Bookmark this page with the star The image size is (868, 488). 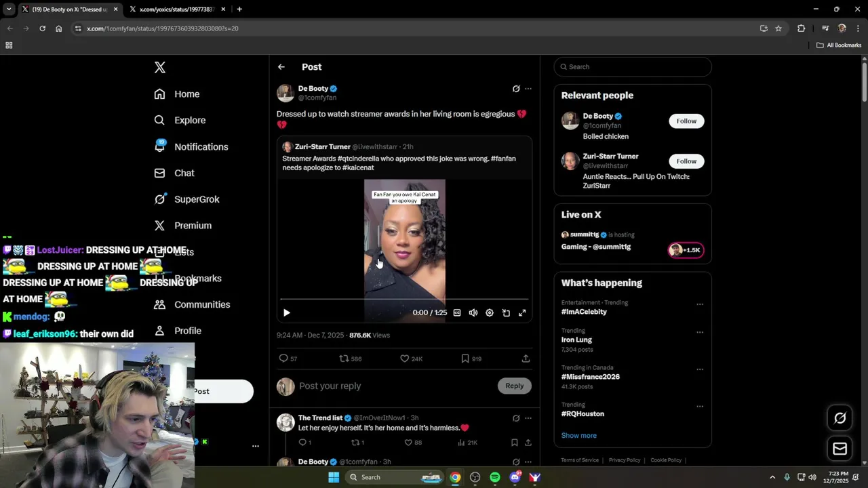pyautogui.click(x=778, y=28)
